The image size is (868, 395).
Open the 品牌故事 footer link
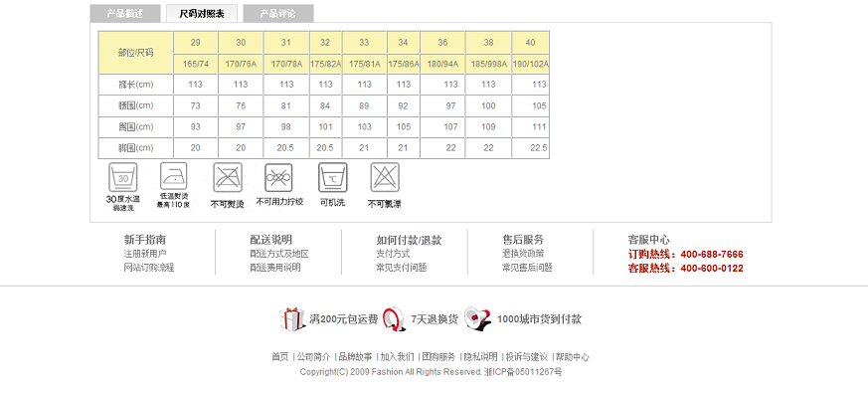point(355,357)
